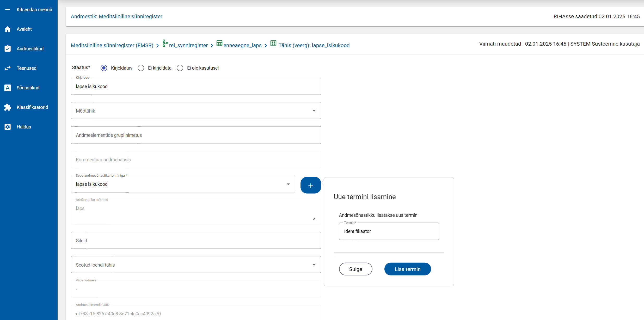Select the Kirjeldatav radio button

104,68
